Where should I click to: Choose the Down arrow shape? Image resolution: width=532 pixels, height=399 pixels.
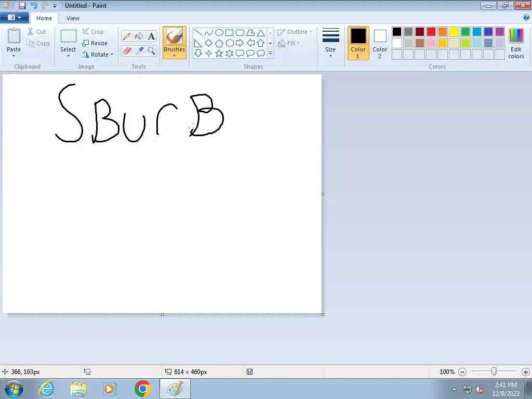coord(198,54)
